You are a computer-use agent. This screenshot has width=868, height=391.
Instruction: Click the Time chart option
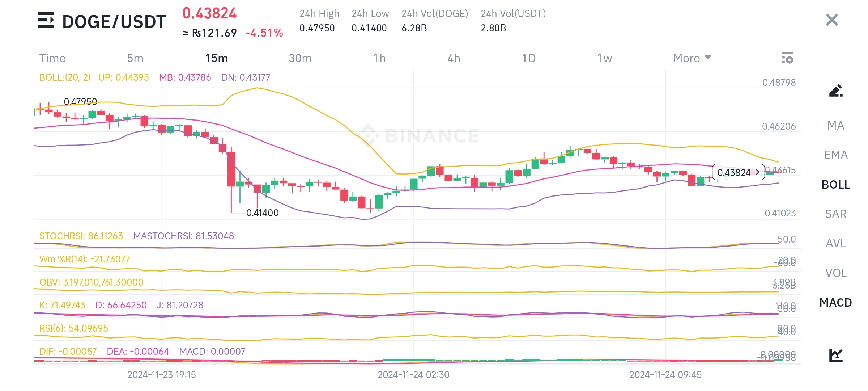pos(52,58)
